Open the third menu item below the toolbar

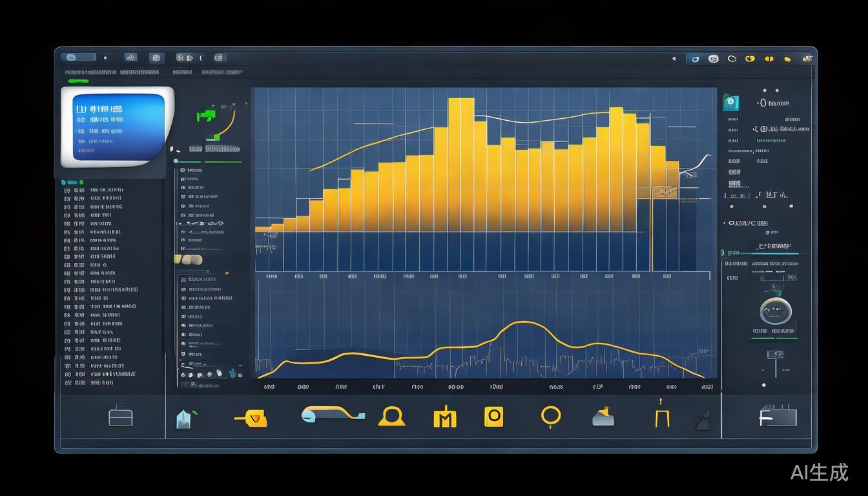(x=182, y=72)
